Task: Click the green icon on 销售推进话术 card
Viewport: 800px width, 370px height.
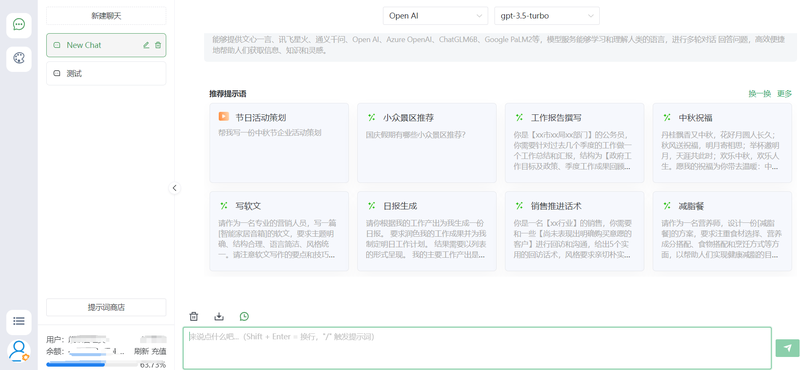Action: coord(519,206)
